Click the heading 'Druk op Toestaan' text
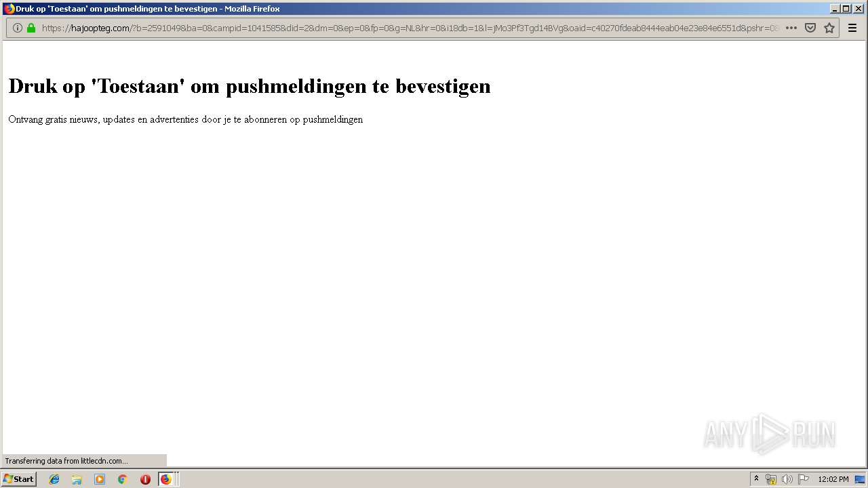868x488 pixels. click(250, 86)
